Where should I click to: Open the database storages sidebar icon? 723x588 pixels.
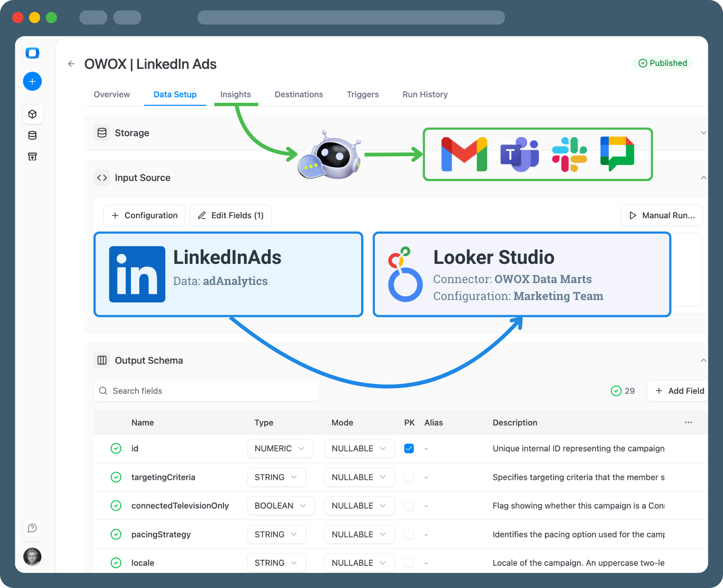click(32, 136)
